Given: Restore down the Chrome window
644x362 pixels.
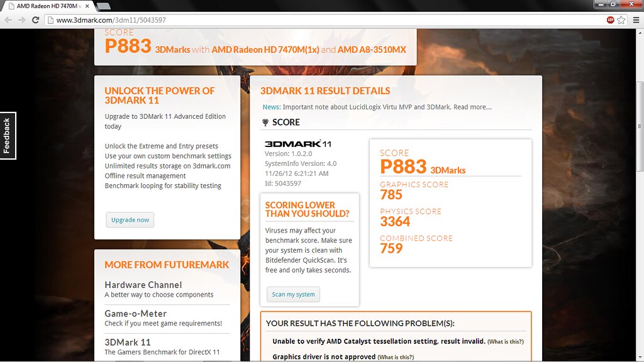Looking at the screenshot, I should point(613,4).
